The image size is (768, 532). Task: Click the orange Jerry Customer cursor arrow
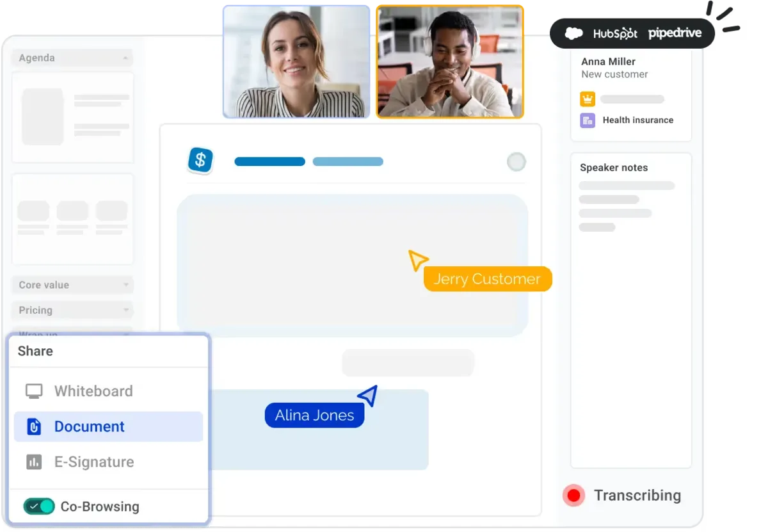point(417,259)
